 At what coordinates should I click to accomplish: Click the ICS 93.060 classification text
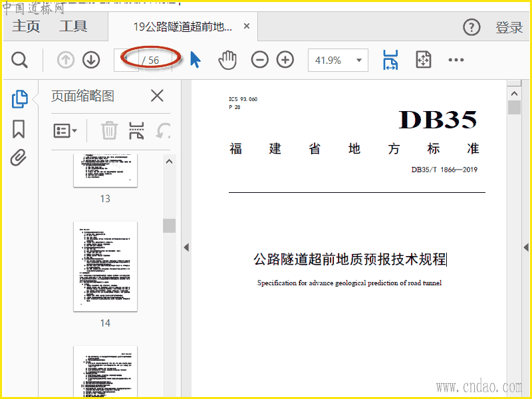coord(243,99)
